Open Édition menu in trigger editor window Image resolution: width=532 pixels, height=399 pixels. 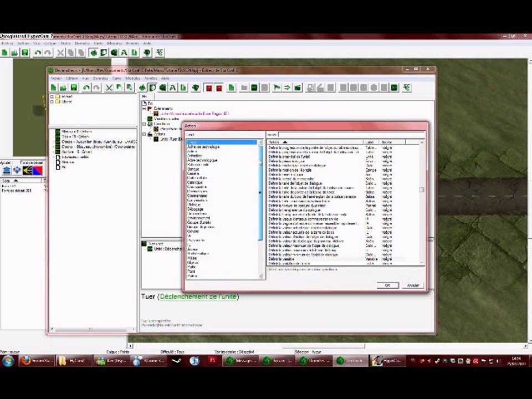pyautogui.click(x=71, y=78)
